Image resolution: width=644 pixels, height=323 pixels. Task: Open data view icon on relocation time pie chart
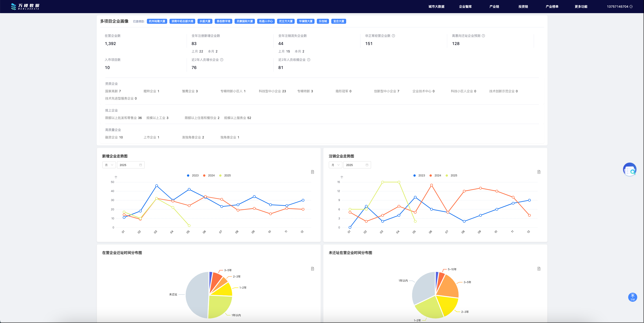tap(312, 269)
